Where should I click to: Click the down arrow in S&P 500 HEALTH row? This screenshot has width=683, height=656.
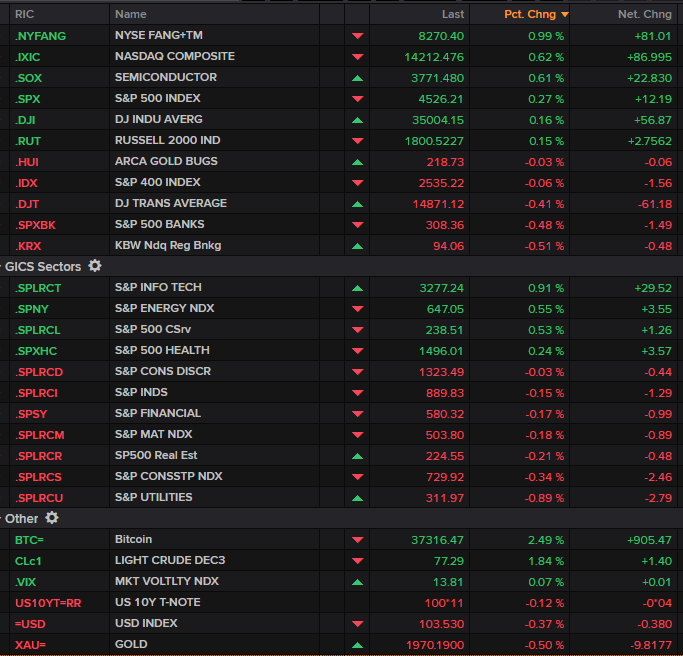pyautogui.click(x=358, y=351)
